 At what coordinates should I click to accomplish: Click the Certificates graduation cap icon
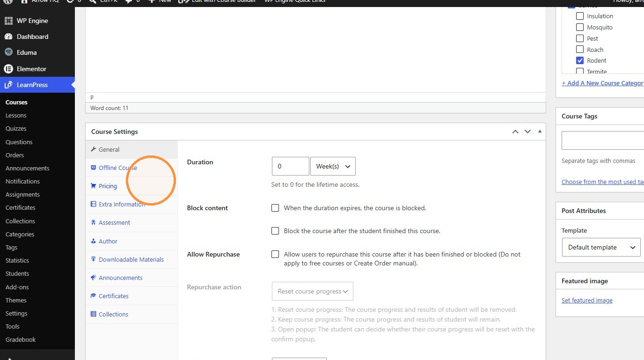(94, 296)
